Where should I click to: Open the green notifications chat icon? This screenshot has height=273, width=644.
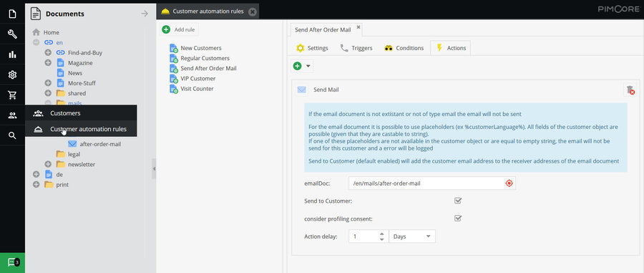click(12, 262)
